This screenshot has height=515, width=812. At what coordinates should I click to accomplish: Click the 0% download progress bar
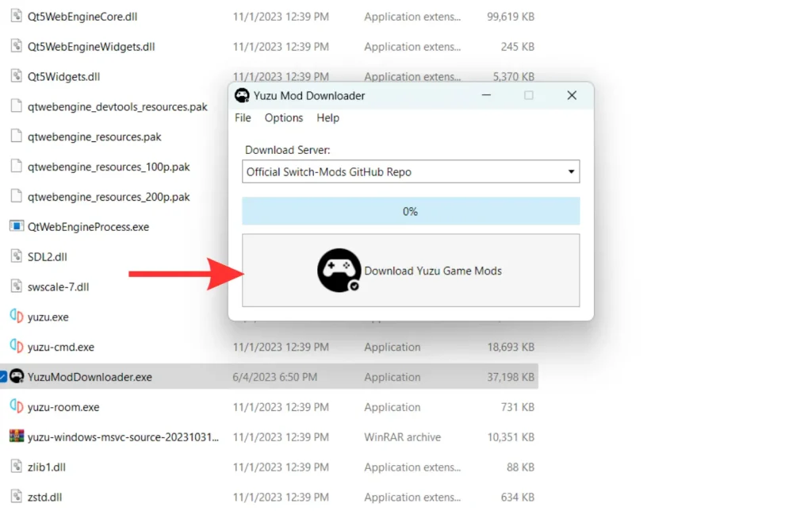pyautogui.click(x=411, y=211)
